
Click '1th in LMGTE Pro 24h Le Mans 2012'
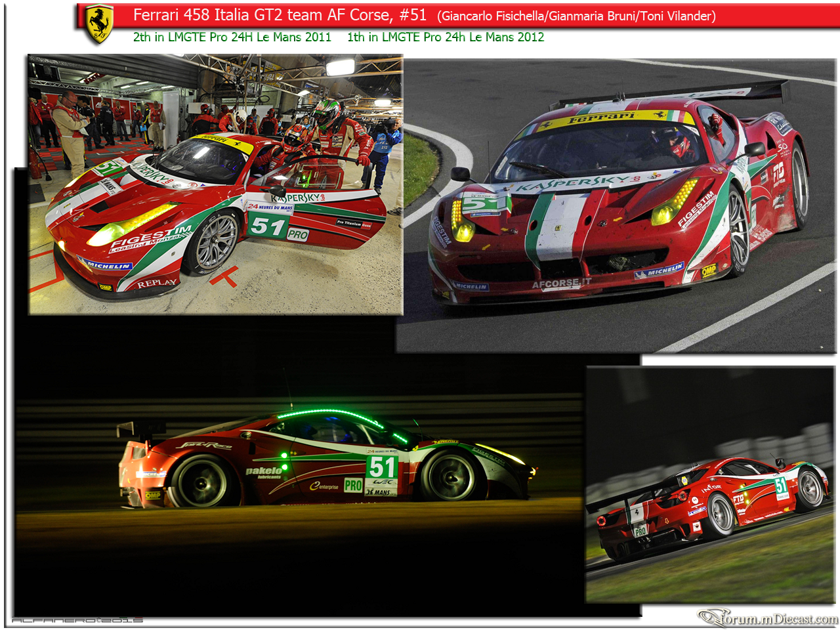[446, 37]
